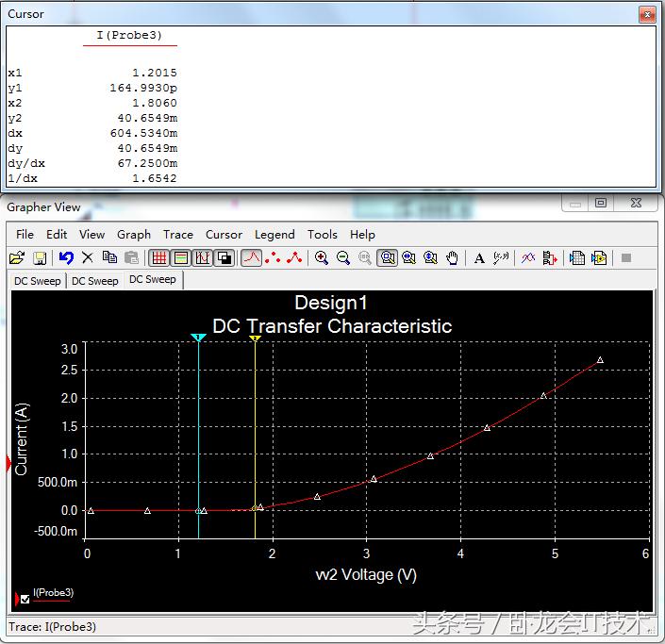Click the Zoom Out magnifier icon
The height and width of the screenshot is (644, 665).
click(343, 257)
